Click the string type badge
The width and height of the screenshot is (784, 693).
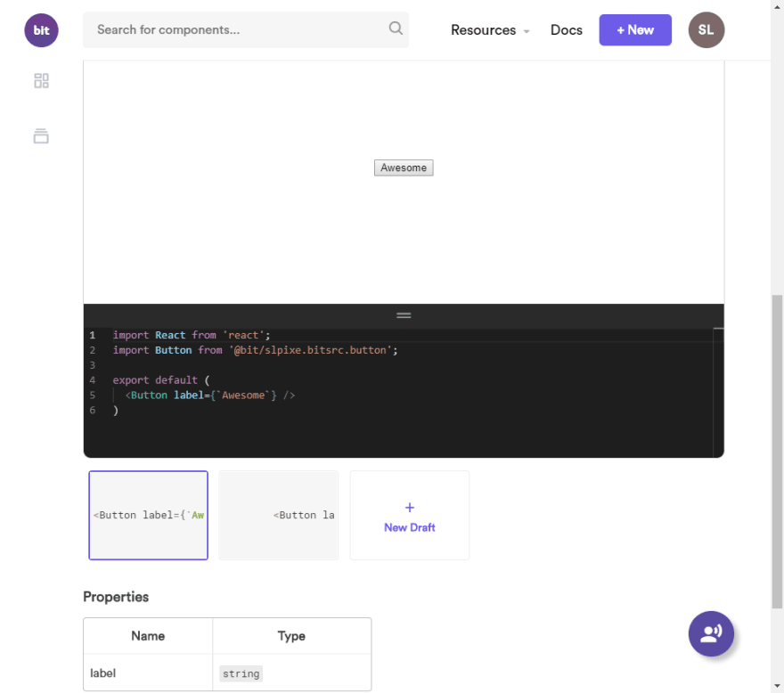pyautogui.click(x=241, y=673)
